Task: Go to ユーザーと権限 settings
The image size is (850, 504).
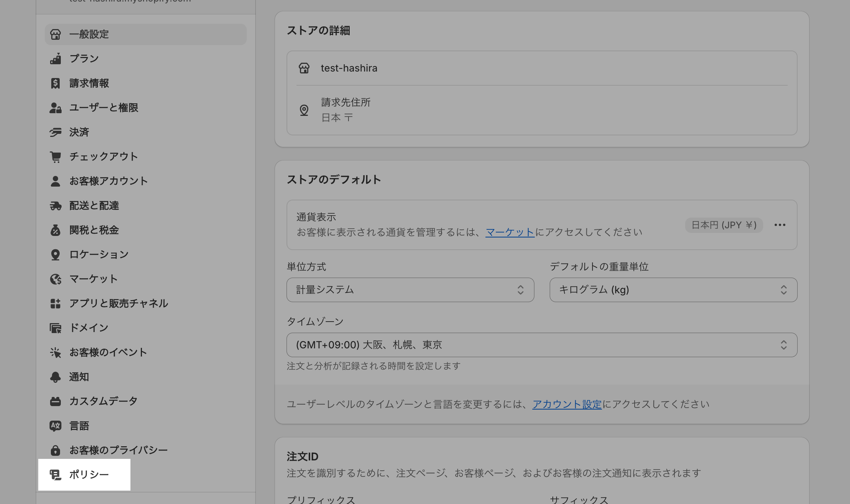Action: point(103,108)
